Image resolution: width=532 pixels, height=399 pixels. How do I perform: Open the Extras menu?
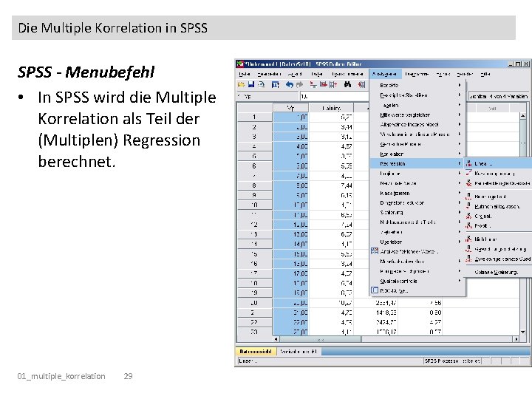pos(443,74)
